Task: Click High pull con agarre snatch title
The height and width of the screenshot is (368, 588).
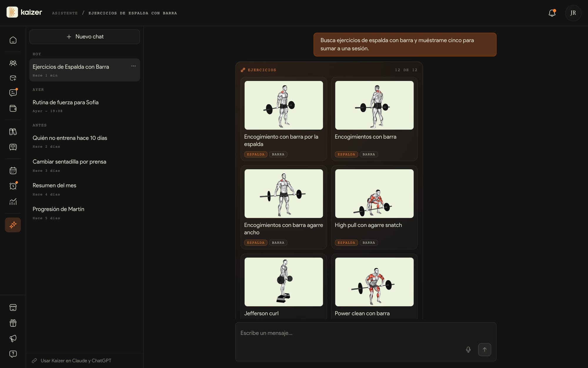Action: (368, 225)
